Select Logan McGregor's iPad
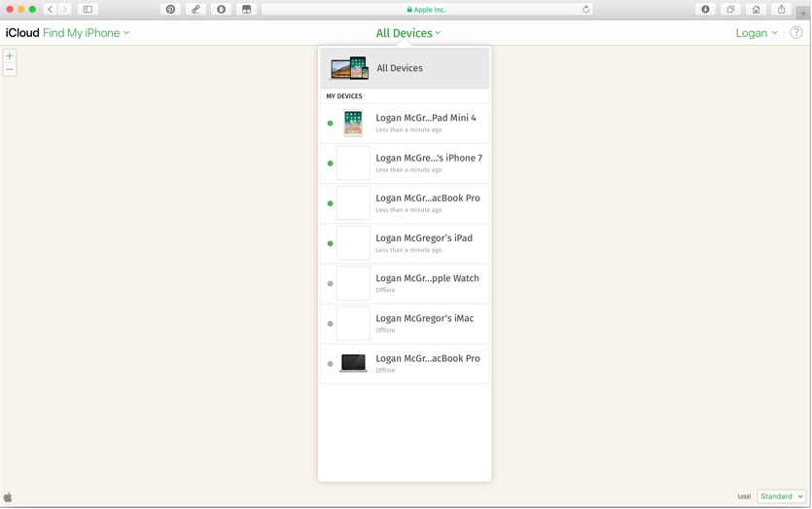 tap(405, 243)
